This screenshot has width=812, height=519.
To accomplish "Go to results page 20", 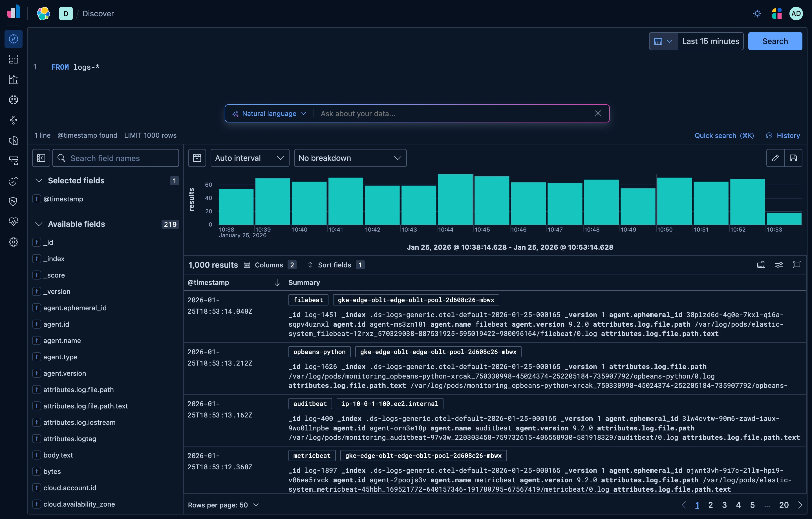I will [784, 505].
